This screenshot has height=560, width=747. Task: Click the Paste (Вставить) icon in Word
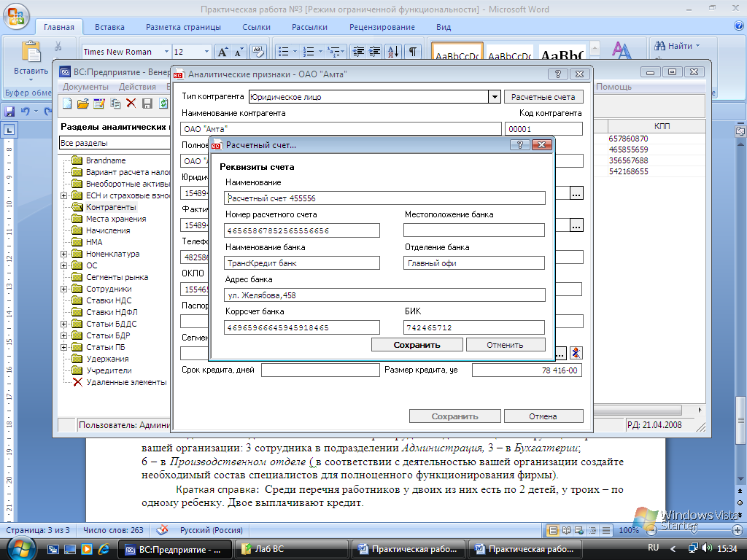(x=31, y=52)
